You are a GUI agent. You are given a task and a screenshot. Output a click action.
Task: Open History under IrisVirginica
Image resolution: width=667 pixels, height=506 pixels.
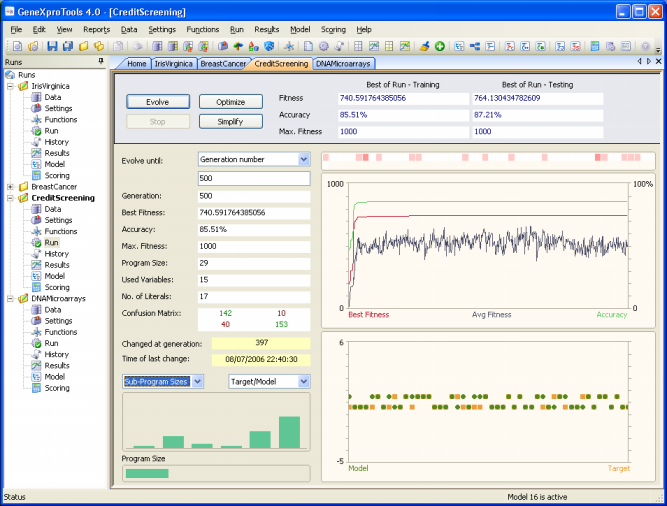tap(57, 142)
